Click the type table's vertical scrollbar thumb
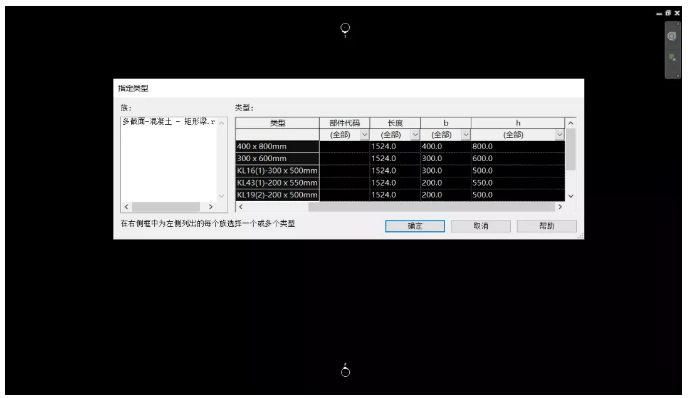This screenshot has width=688, height=398. 571,149
